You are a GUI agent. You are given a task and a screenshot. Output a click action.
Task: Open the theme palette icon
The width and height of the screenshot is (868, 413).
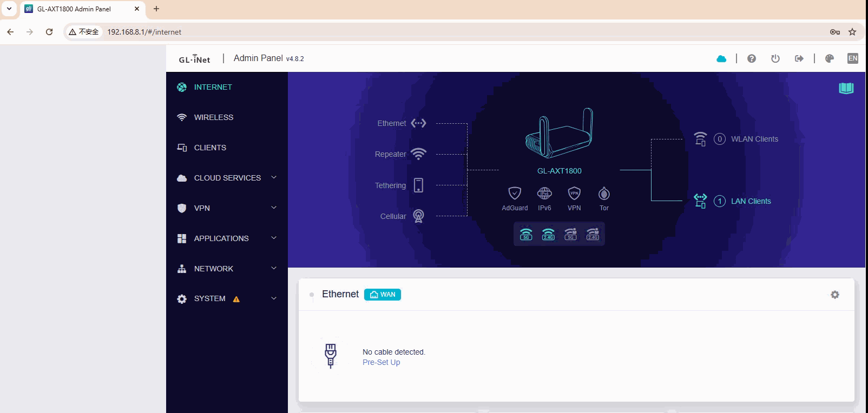coord(829,58)
